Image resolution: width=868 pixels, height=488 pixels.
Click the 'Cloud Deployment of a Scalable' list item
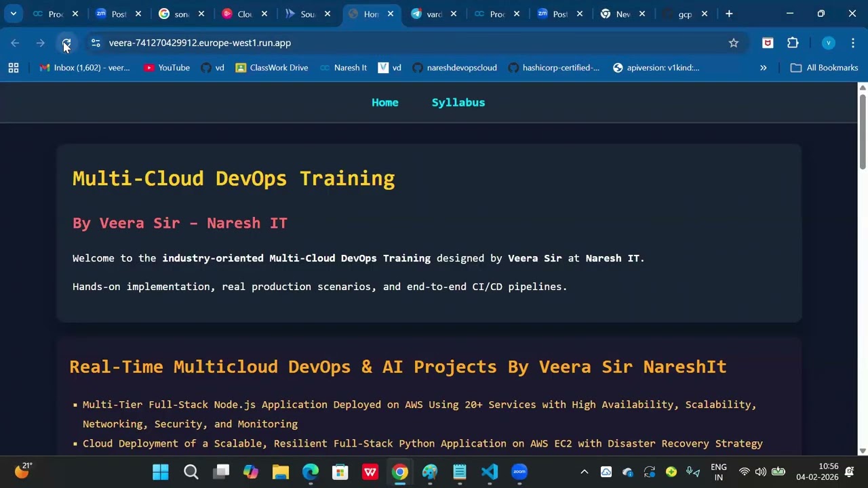click(422, 444)
